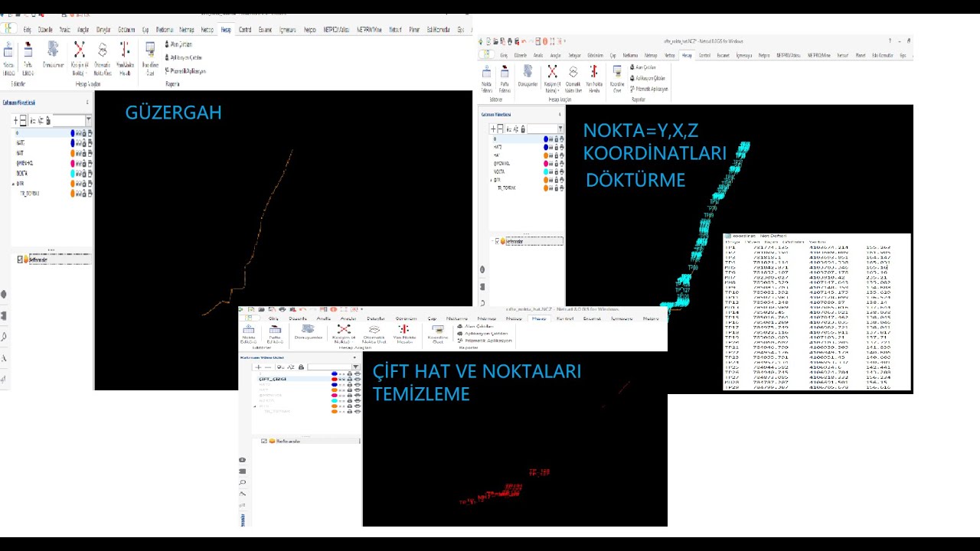Open layer filter dropdown in GÜZERGAH window
This screenshot has height=551, width=980.
pos(89,119)
